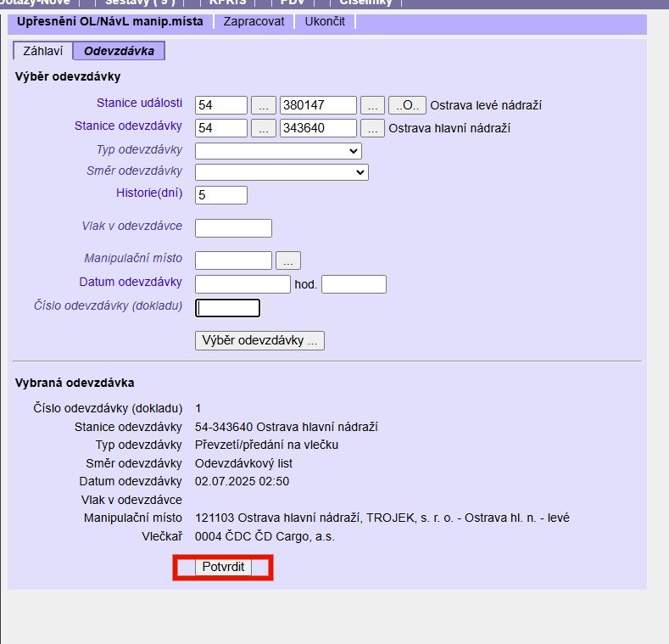Open the Manipulační místo lookup button

(288, 260)
